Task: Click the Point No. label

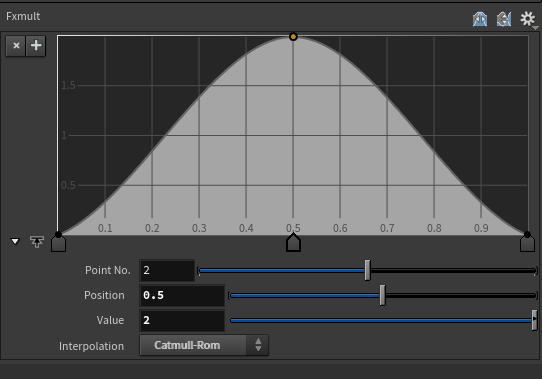Action: (x=108, y=270)
